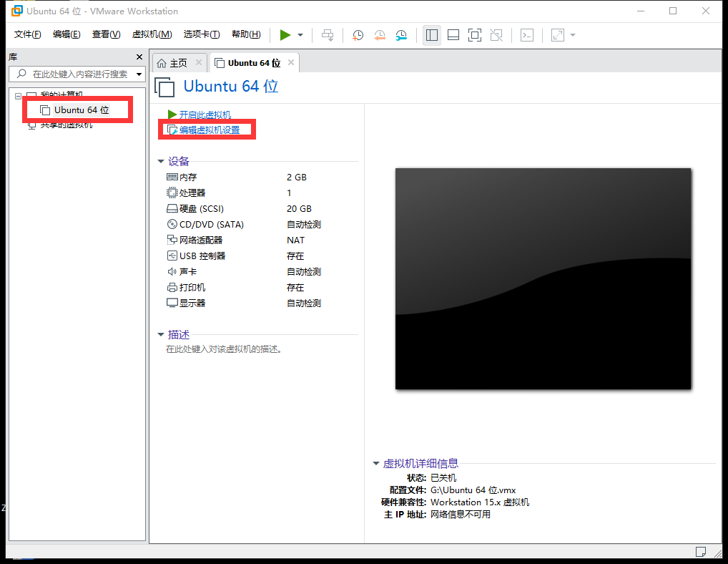Open the library search options dropdown arrow
The image size is (728, 564).
[139, 74]
